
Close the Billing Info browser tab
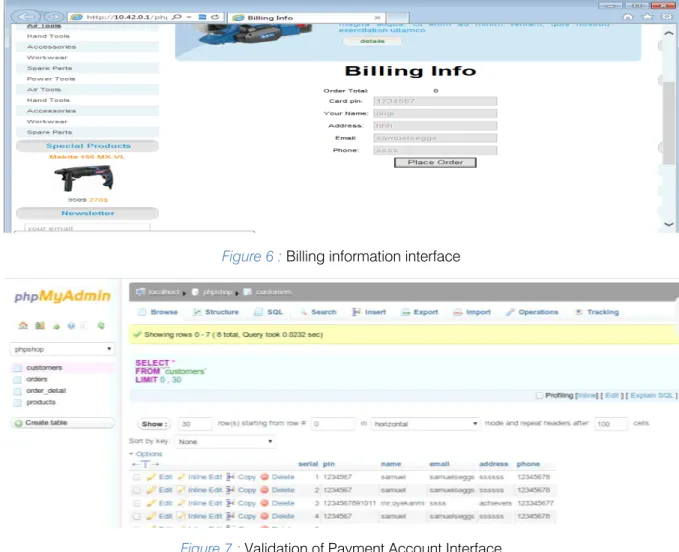coord(377,18)
